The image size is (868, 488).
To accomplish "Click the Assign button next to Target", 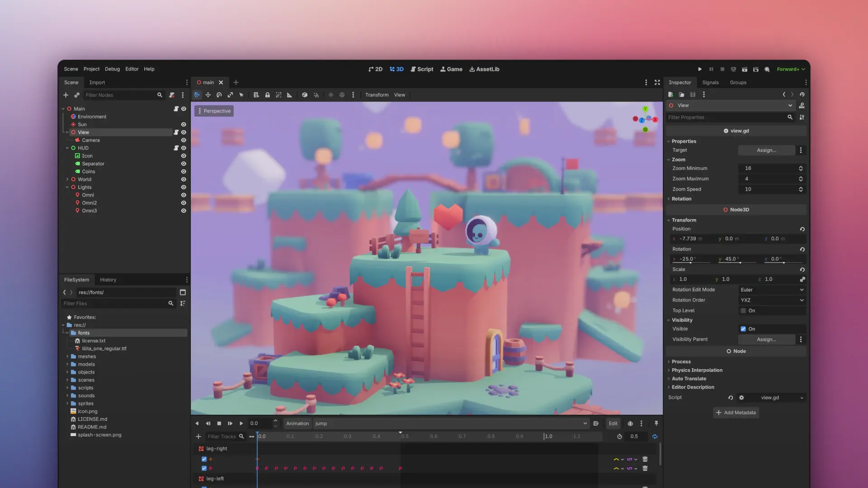I will pos(766,150).
